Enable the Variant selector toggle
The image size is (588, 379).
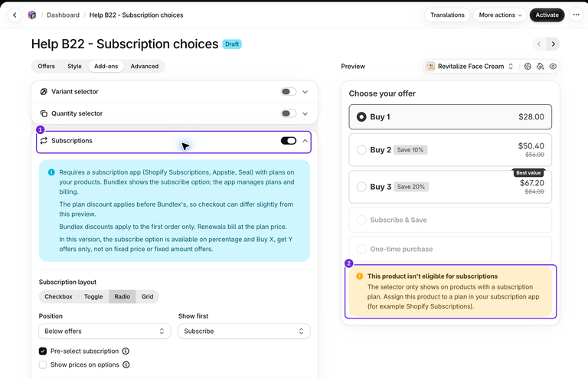tap(289, 91)
